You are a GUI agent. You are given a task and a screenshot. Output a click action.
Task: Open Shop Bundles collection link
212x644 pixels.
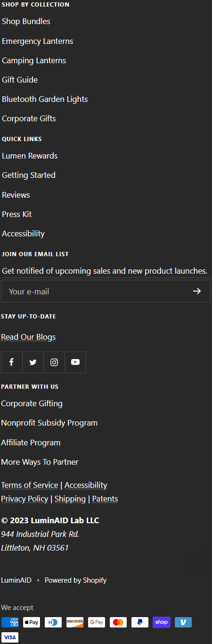[x=26, y=21]
